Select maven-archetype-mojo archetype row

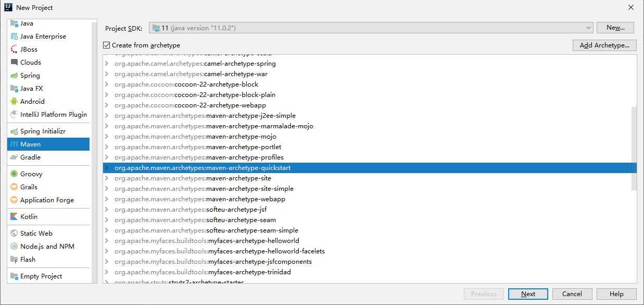369,137
